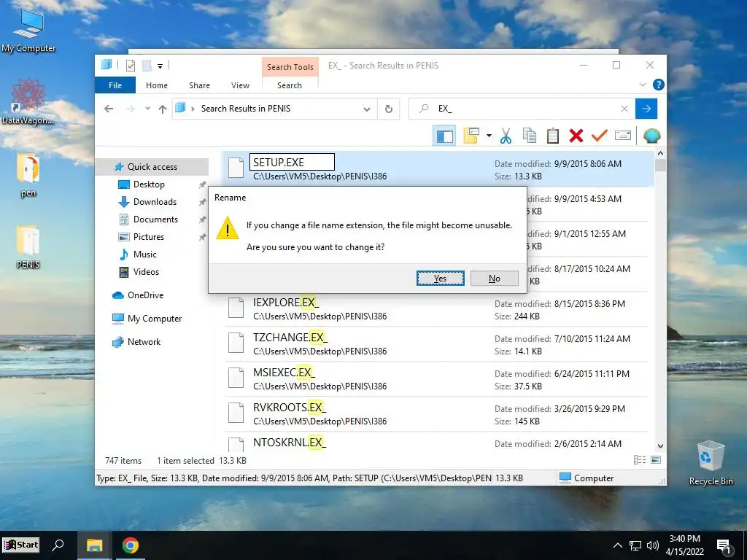The height and width of the screenshot is (560, 747).
Task: Open File Explorer from the taskbar
Action: pos(94,545)
